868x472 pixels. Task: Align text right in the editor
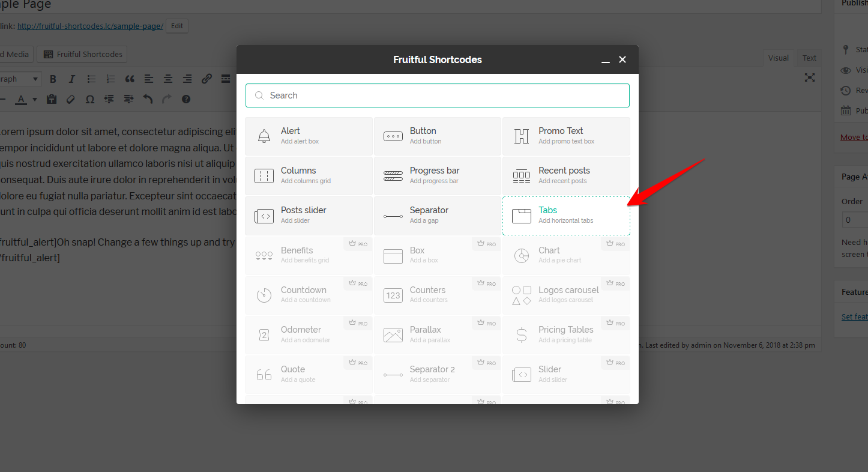click(187, 79)
